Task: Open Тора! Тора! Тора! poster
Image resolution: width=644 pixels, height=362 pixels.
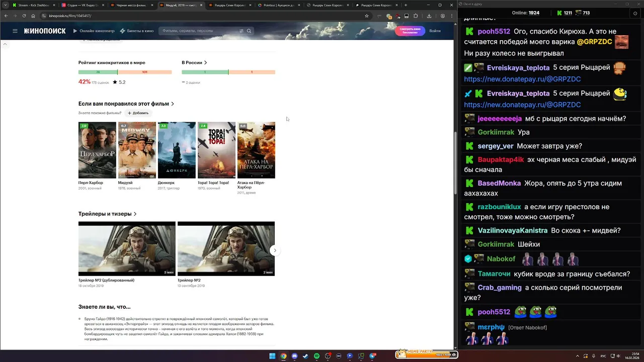Action: point(216,150)
